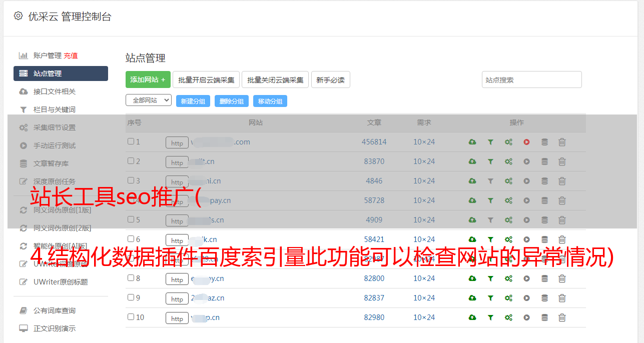Tick checkbox for row 2

click(x=131, y=161)
